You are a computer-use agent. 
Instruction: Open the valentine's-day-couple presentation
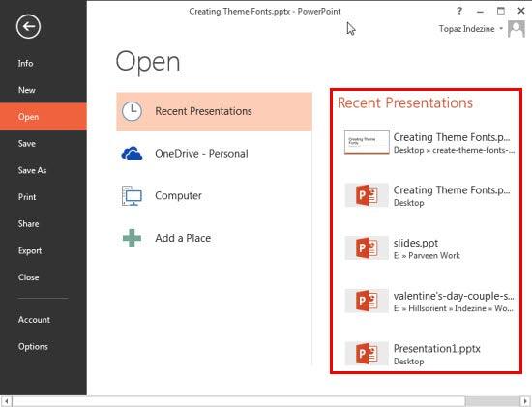429,302
